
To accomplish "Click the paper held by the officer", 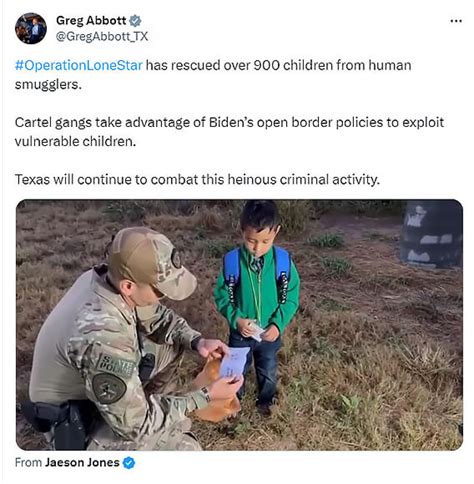I will tap(234, 362).
